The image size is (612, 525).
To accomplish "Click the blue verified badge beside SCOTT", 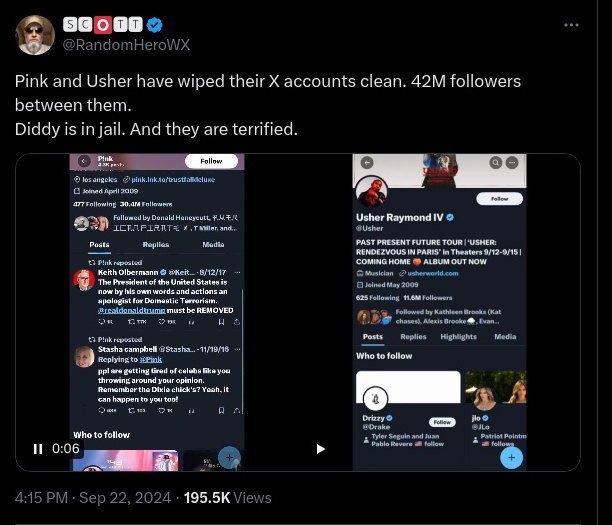I will [x=156, y=25].
